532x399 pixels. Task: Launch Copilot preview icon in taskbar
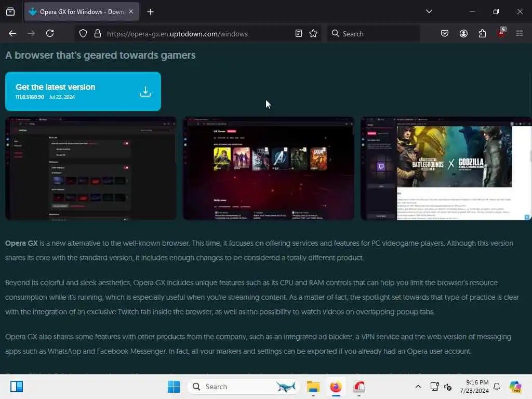(x=515, y=387)
